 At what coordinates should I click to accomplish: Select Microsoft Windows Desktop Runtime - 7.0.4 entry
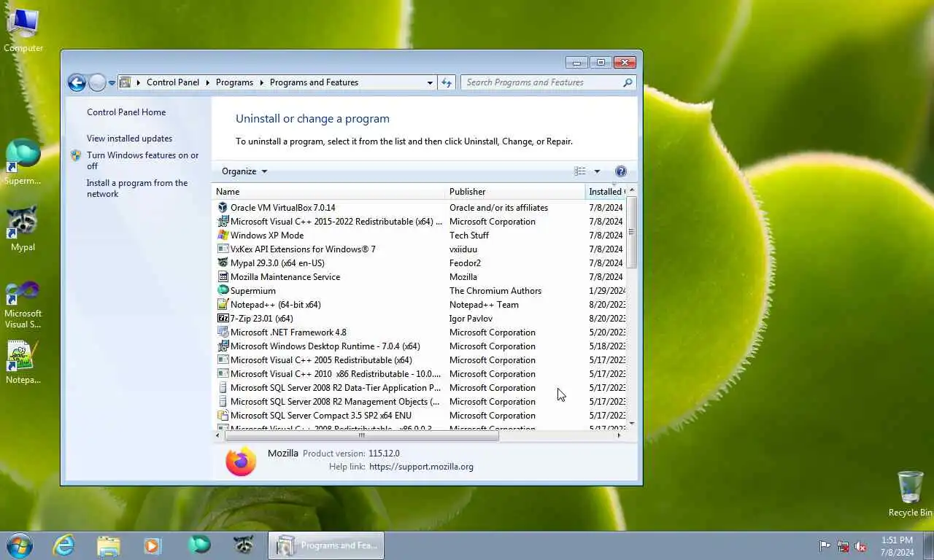tap(420, 346)
